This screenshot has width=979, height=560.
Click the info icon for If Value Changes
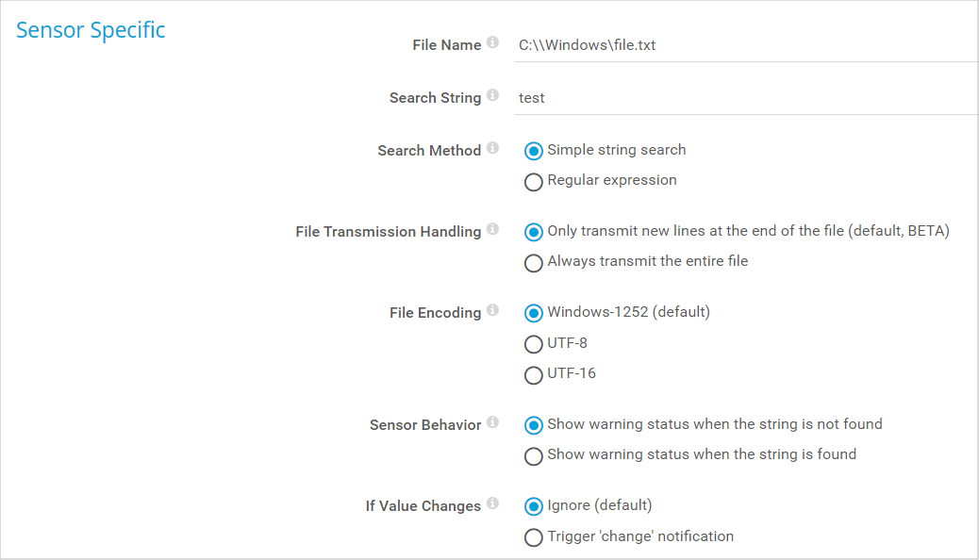tap(492, 504)
